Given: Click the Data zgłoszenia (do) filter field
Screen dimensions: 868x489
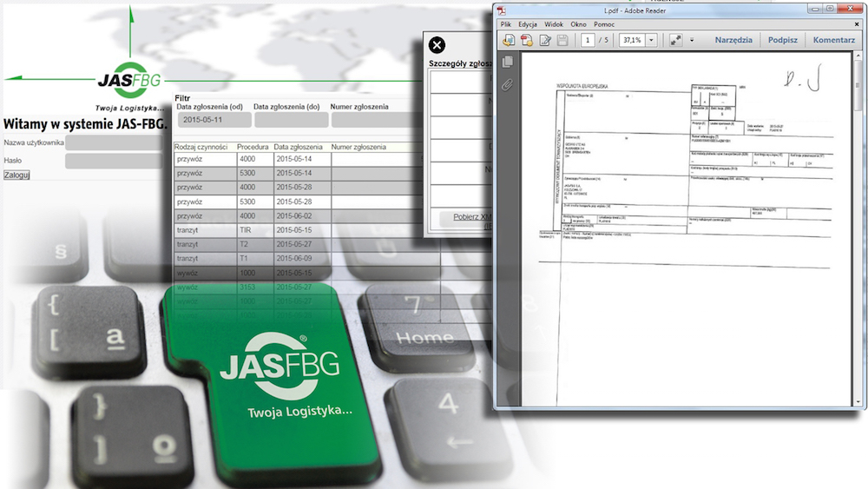Looking at the screenshot, I should [291, 120].
